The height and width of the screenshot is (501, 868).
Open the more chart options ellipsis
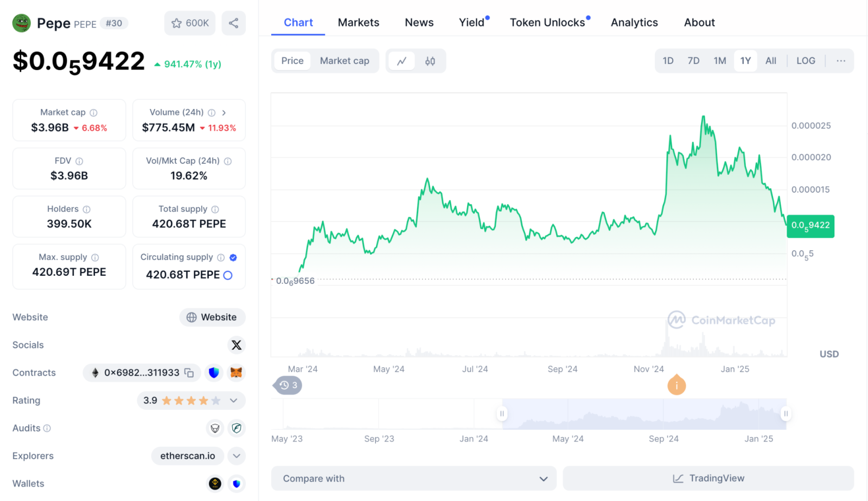pyautogui.click(x=841, y=61)
